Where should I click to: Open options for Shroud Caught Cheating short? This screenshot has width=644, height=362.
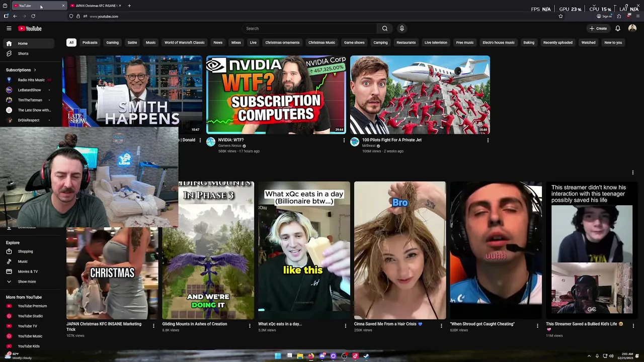pos(537,326)
